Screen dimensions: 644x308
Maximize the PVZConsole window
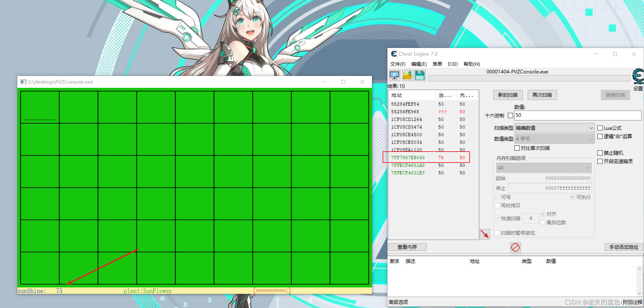(x=343, y=82)
